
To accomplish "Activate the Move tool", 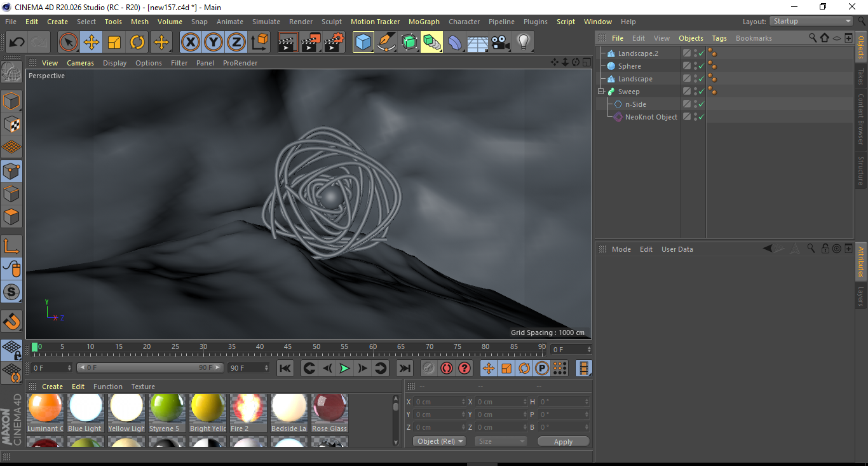I will (x=92, y=43).
